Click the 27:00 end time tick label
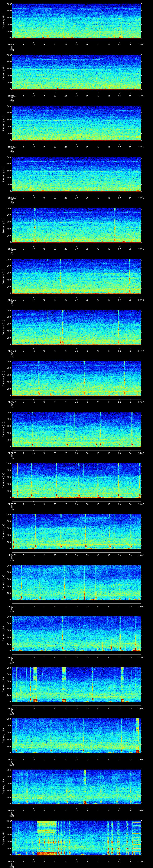The width and height of the screenshot is (153, 868). 141,657
